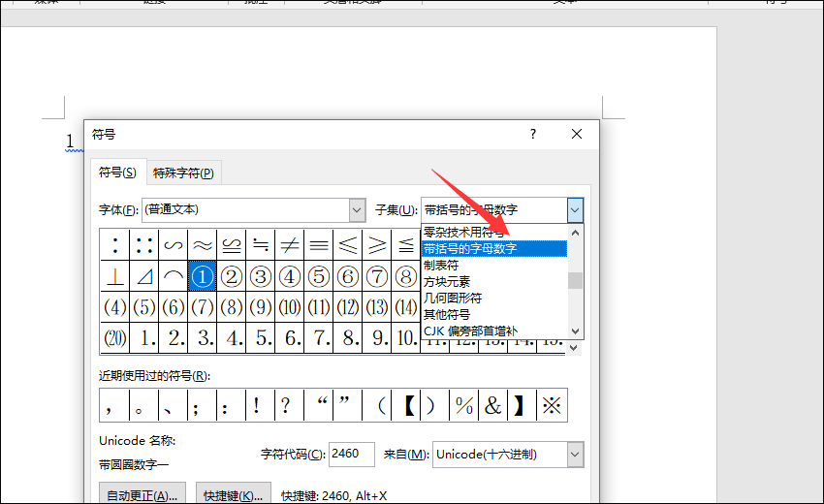Click the 字符代码 input field
The width and height of the screenshot is (824, 504).
pos(352,454)
